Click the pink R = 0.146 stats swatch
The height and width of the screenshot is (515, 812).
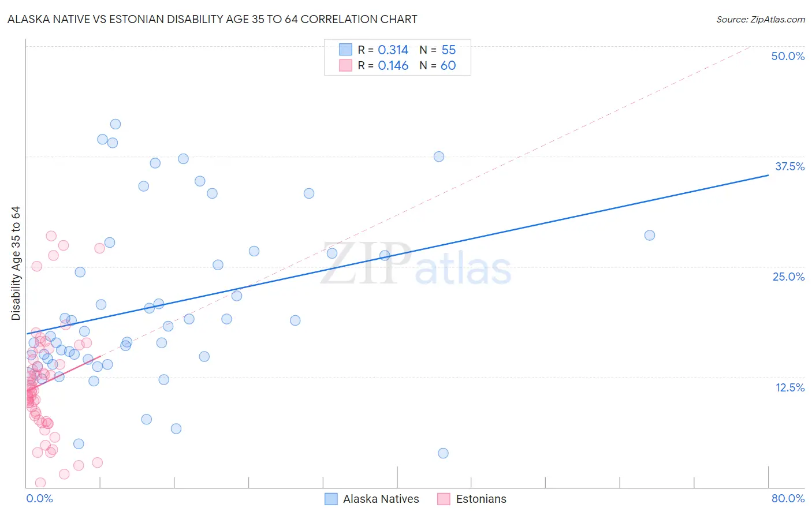(345, 65)
